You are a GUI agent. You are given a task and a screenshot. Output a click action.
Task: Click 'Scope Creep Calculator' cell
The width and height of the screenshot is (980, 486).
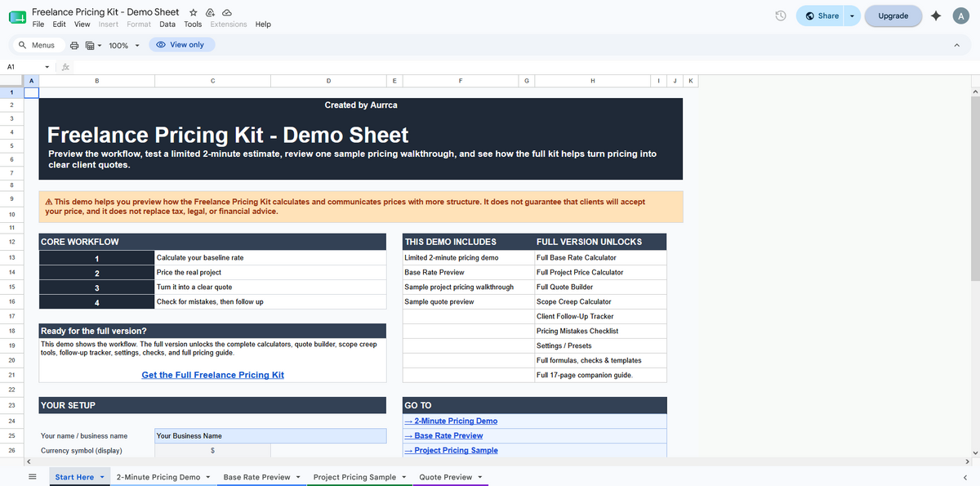600,301
